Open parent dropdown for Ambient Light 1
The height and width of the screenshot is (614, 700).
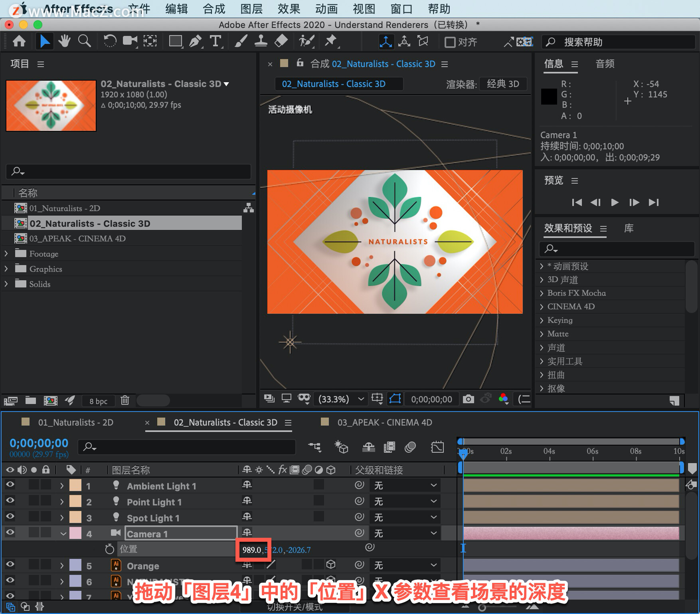click(x=405, y=485)
